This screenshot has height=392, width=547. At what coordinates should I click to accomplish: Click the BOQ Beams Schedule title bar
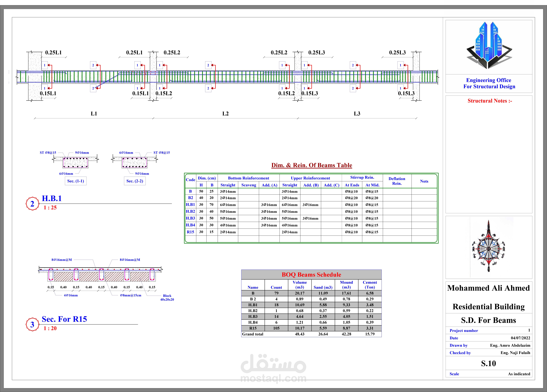[x=311, y=275]
